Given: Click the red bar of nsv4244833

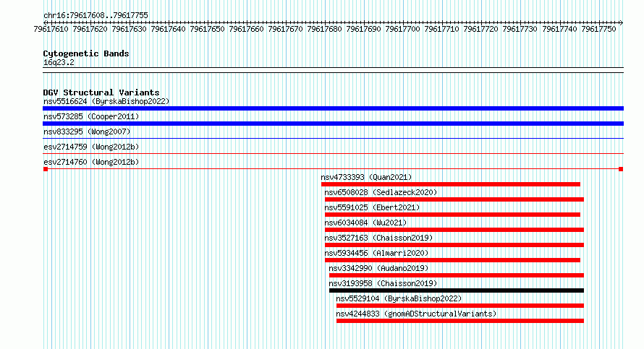Looking at the screenshot, I should click(x=460, y=321).
